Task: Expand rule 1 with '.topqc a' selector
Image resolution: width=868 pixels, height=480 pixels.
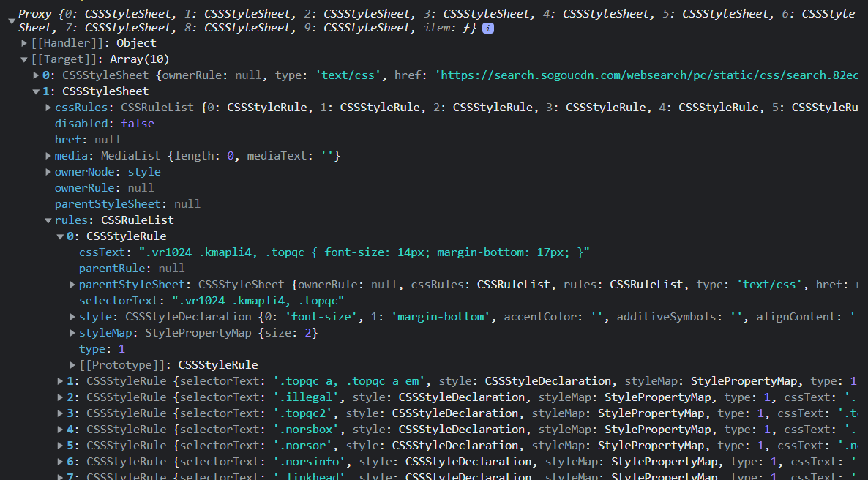Action: [x=61, y=381]
